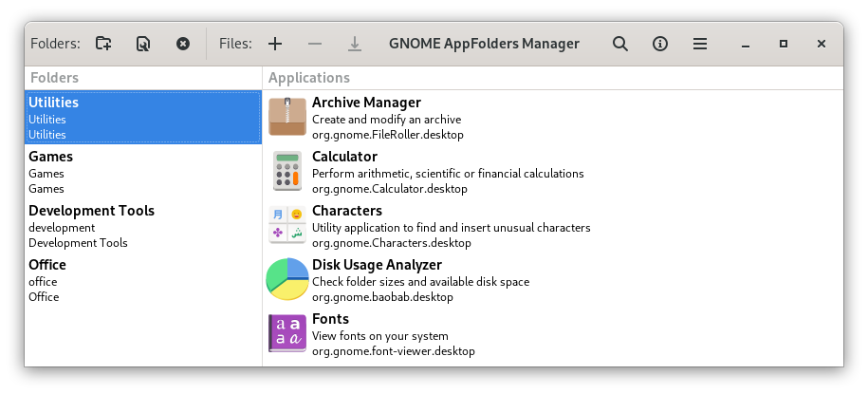Select the Calculator title text
Screen dimensions: 868x394
pos(345,157)
